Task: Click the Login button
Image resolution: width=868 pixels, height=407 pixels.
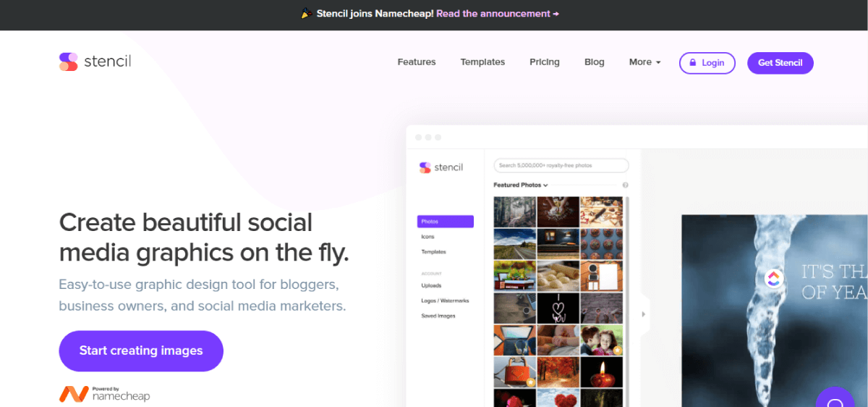Action: coord(707,63)
